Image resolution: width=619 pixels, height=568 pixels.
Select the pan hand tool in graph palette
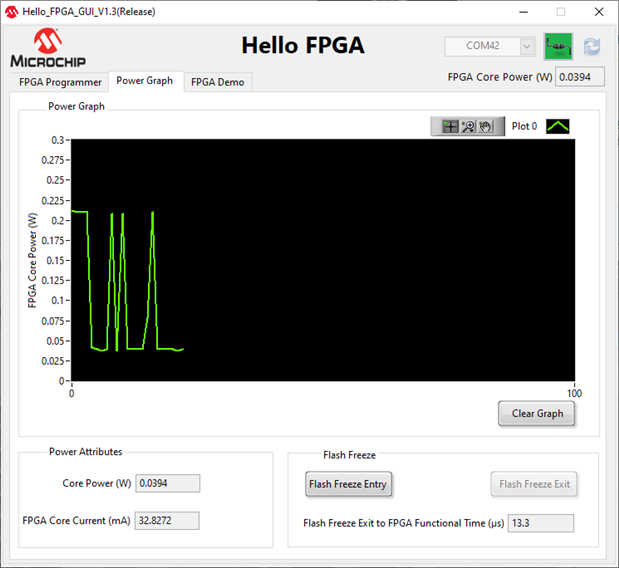[x=485, y=127]
